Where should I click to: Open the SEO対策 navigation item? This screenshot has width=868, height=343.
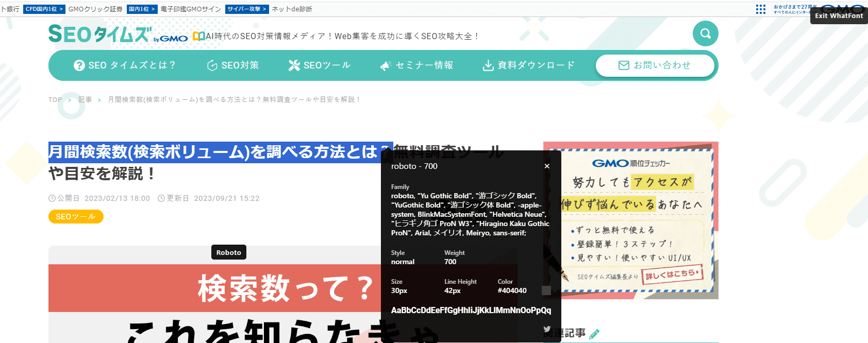point(233,65)
